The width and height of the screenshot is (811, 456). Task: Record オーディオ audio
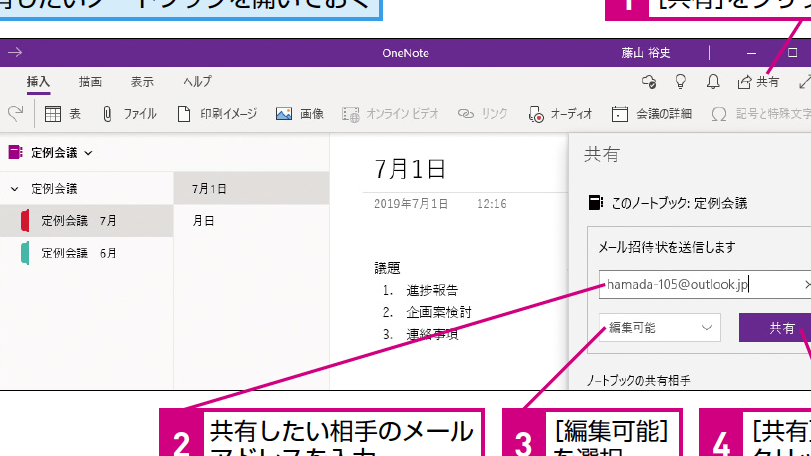pos(560,114)
